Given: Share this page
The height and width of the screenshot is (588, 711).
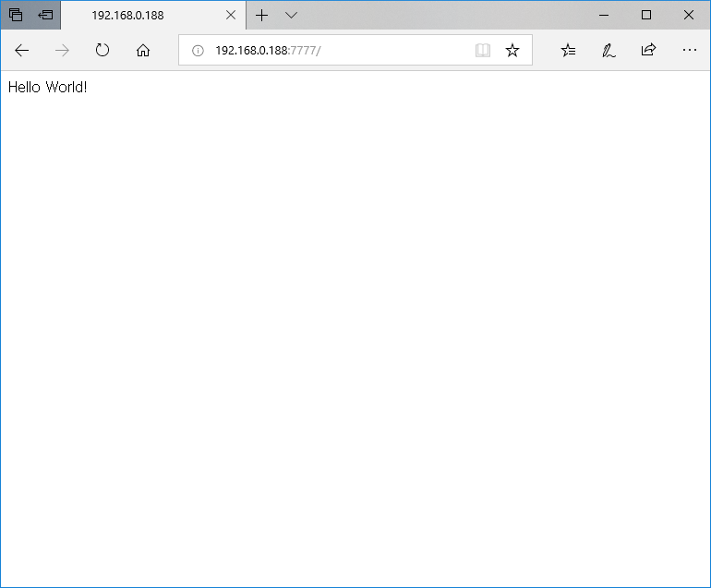Looking at the screenshot, I should tap(649, 50).
